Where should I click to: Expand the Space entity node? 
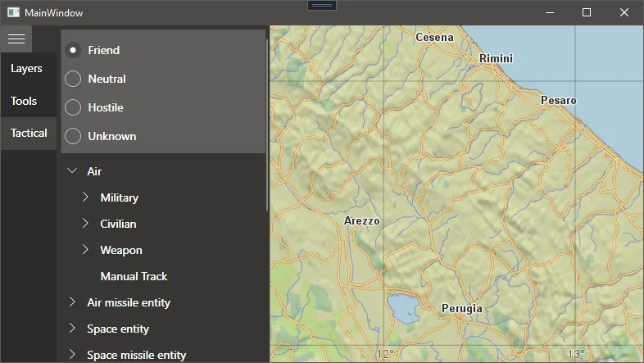[x=72, y=329]
